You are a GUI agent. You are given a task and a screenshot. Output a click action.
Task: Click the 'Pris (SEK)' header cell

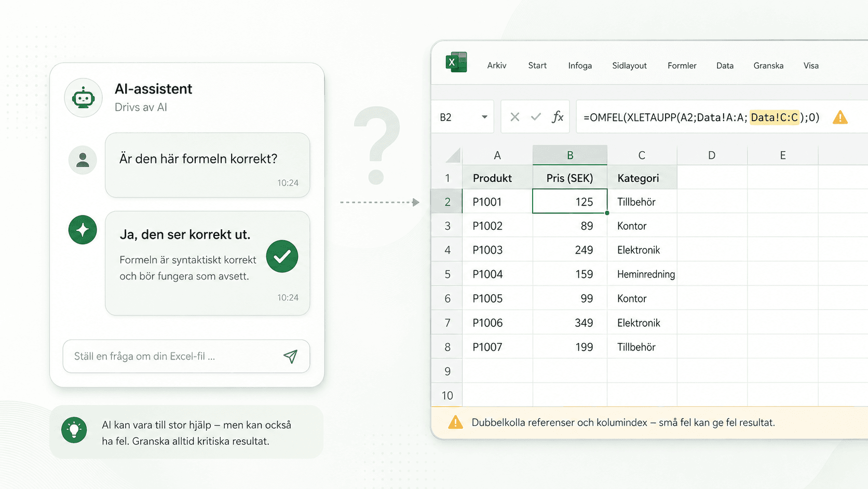pyautogui.click(x=570, y=178)
